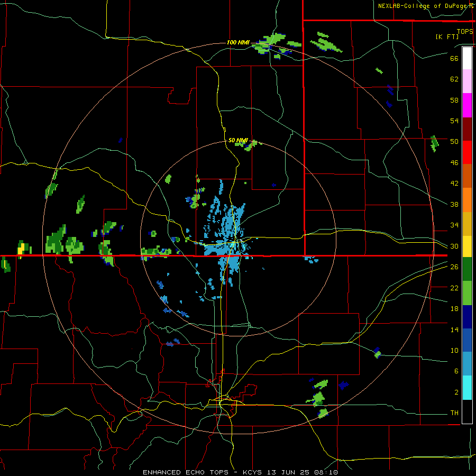
Task: Click the black TH threshold swatch
Action: point(467,411)
